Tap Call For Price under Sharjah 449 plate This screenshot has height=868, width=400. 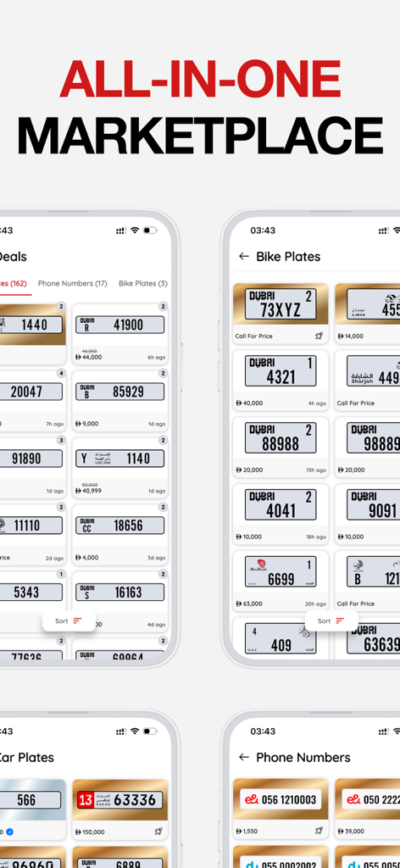[x=356, y=403]
